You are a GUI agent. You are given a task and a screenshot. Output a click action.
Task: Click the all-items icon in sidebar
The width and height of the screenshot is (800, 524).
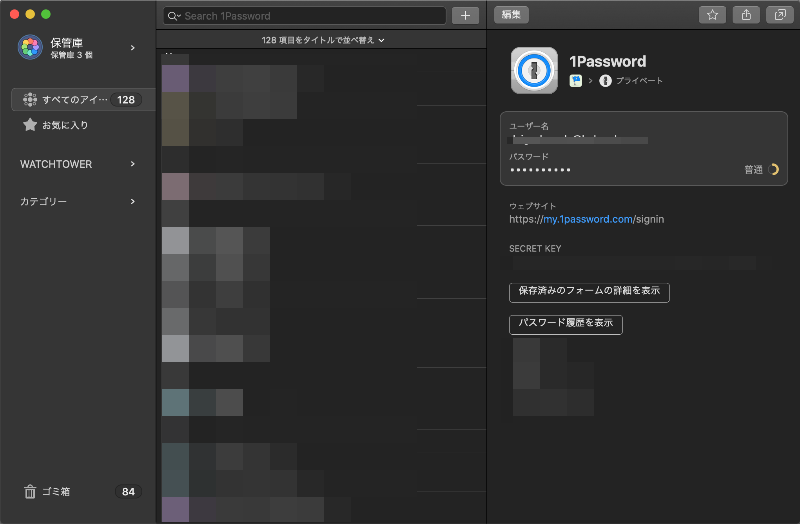pos(30,99)
